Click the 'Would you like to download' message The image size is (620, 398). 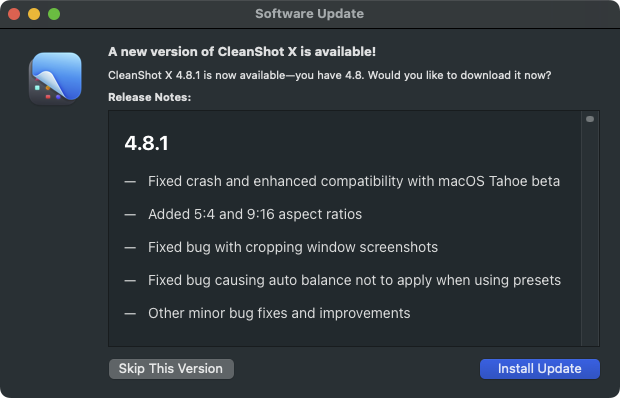point(330,75)
